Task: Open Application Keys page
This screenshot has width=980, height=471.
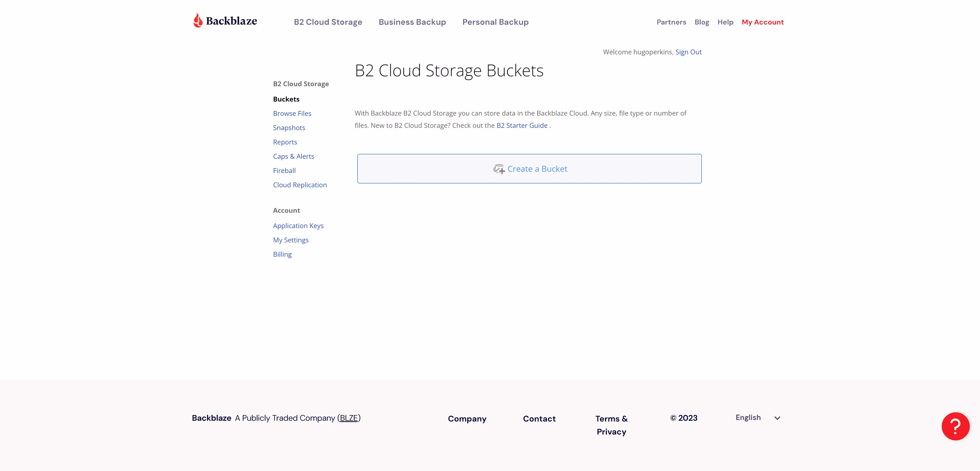Action: point(298,226)
